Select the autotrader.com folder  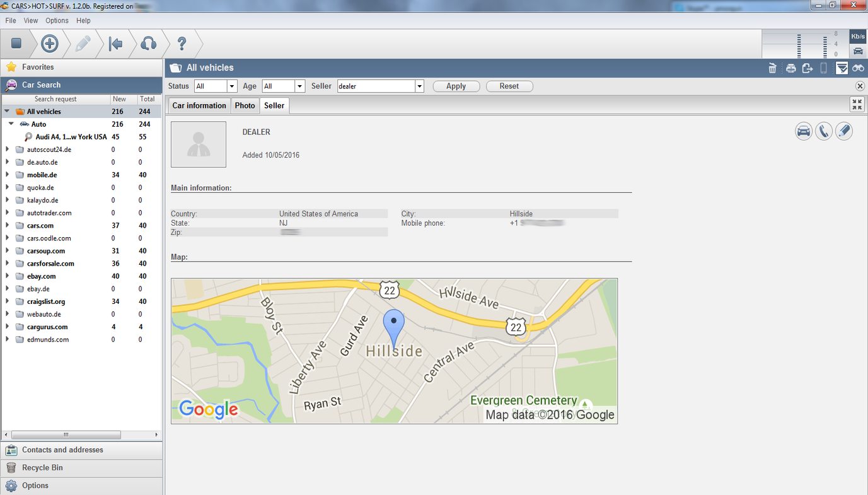click(49, 213)
